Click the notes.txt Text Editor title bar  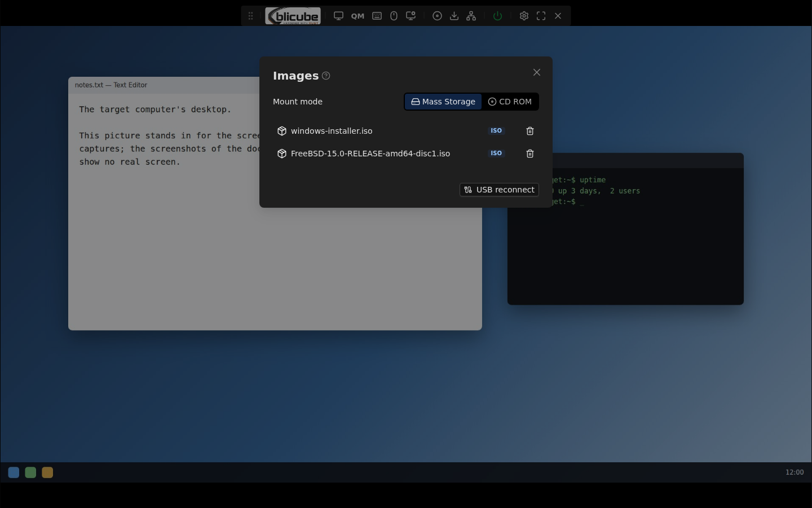tap(164, 85)
